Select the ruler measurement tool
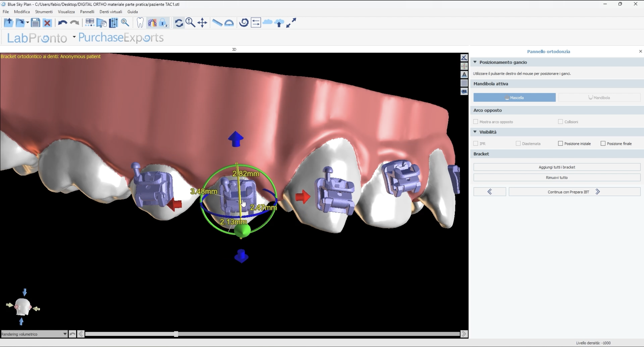644x347 pixels. coord(217,23)
